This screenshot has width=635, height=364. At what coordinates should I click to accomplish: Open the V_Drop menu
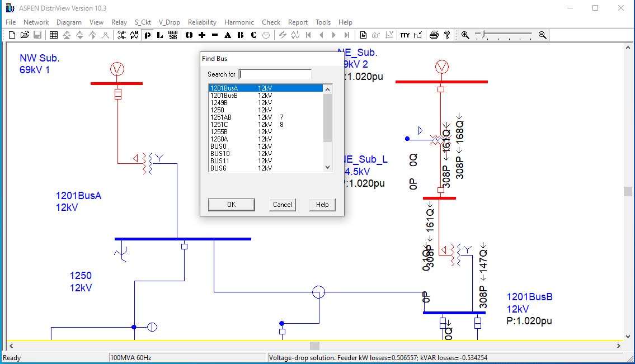click(x=169, y=22)
